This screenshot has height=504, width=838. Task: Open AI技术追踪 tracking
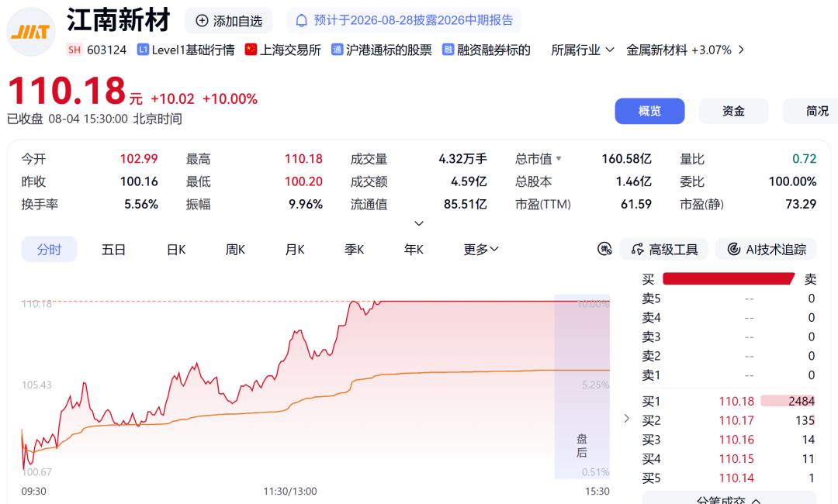click(x=766, y=250)
